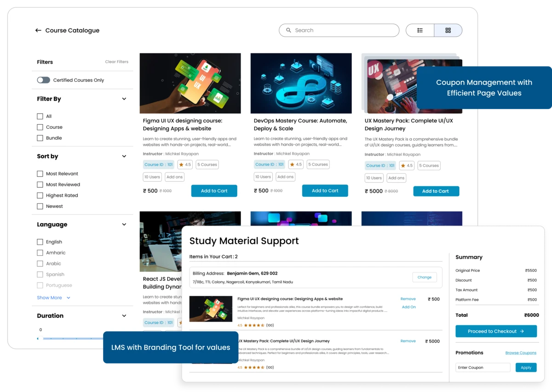Click the back arrow beside Course Catalogue

pos(38,30)
